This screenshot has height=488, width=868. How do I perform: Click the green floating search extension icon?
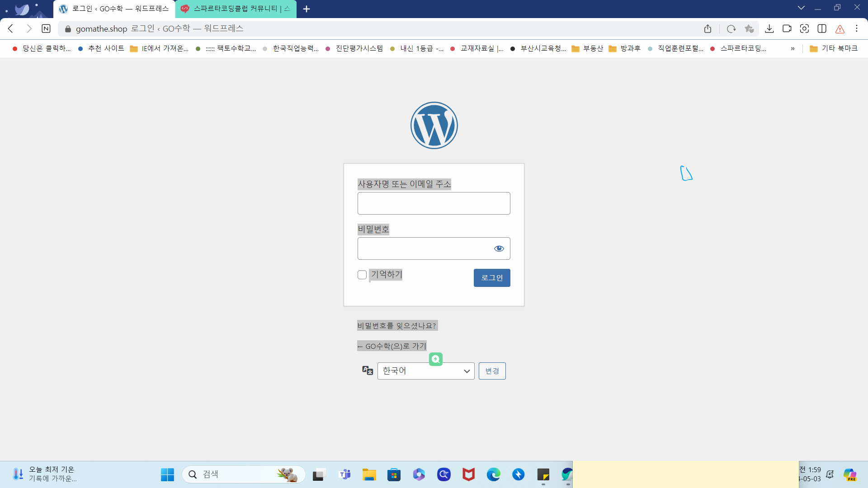tap(436, 359)
